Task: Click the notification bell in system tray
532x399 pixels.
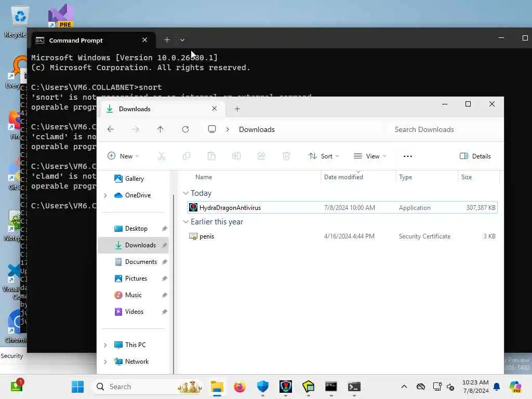Action: point(497,387)
